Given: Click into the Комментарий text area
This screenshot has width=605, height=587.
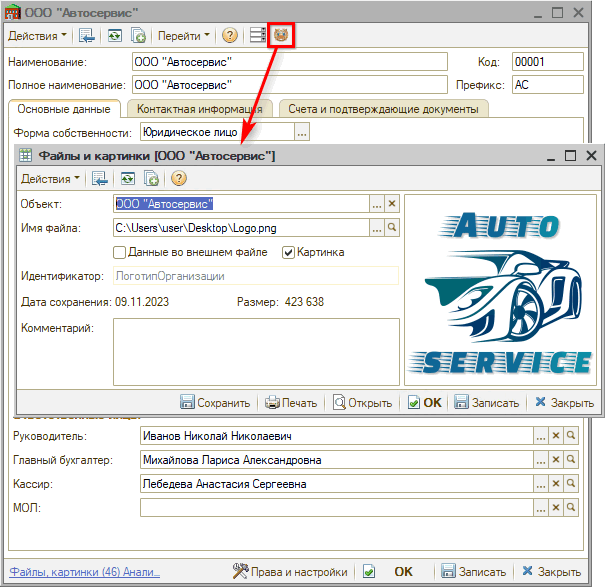Looking at the screenshot, I should [x=256, y=350].
